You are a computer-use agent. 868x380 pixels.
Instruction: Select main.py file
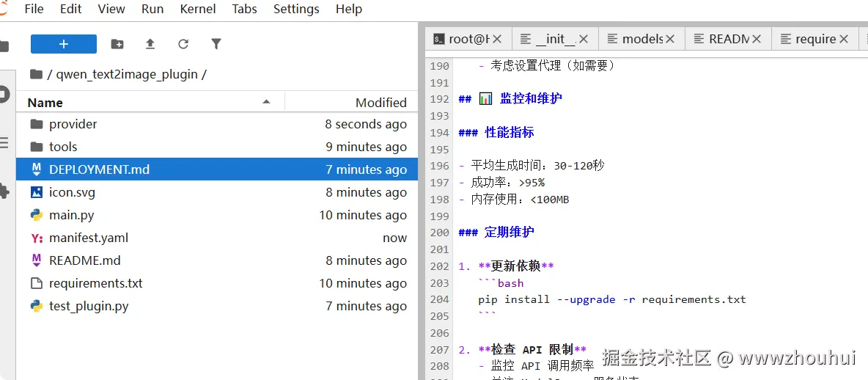coord(217,215)
